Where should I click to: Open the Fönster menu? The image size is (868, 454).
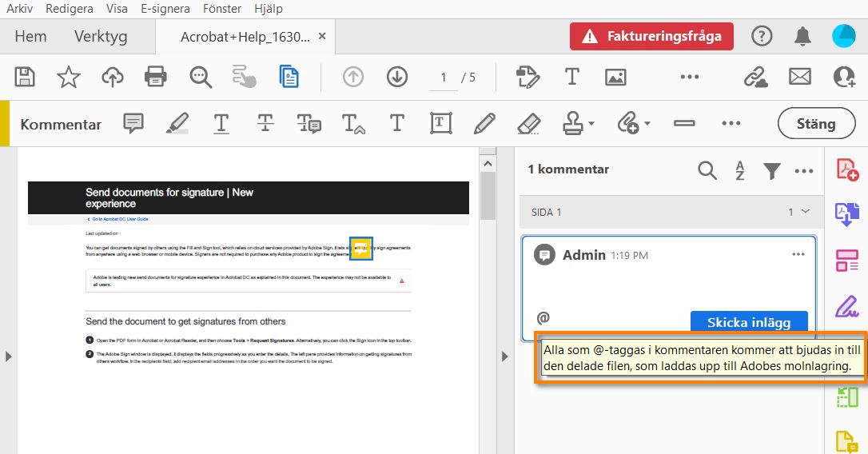[x=222, y=9]
